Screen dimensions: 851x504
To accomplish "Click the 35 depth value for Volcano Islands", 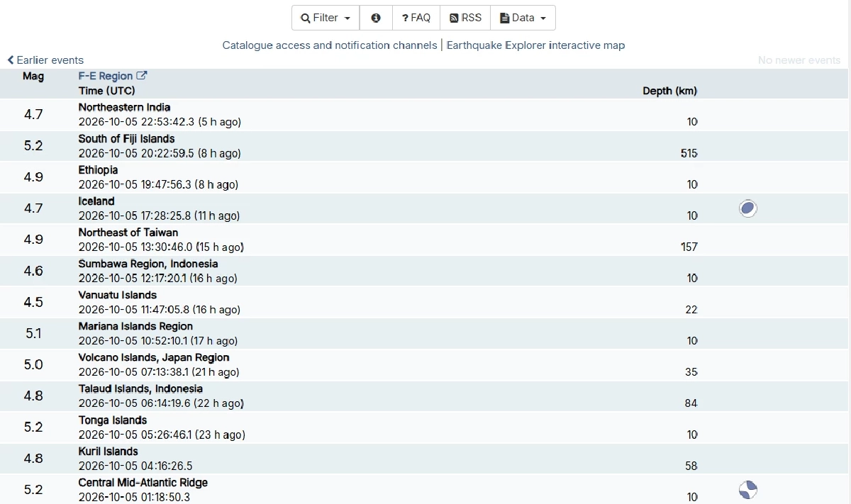I will click(x=691, y=371).
